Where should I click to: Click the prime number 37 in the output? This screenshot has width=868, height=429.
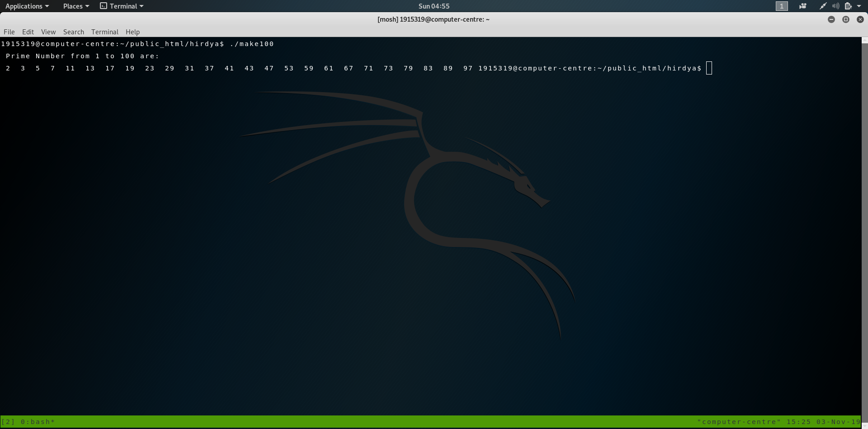tap(209, 68)
